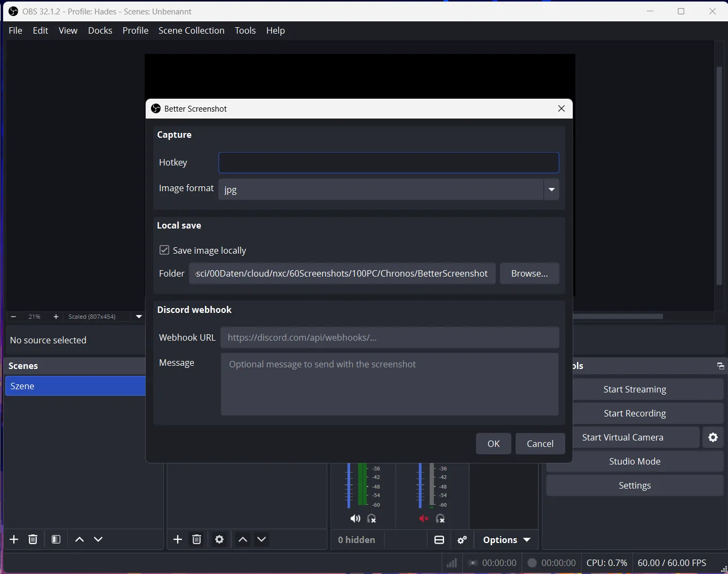
Task: Focus the Hotkey input field
Action: (x=389, y=162)
